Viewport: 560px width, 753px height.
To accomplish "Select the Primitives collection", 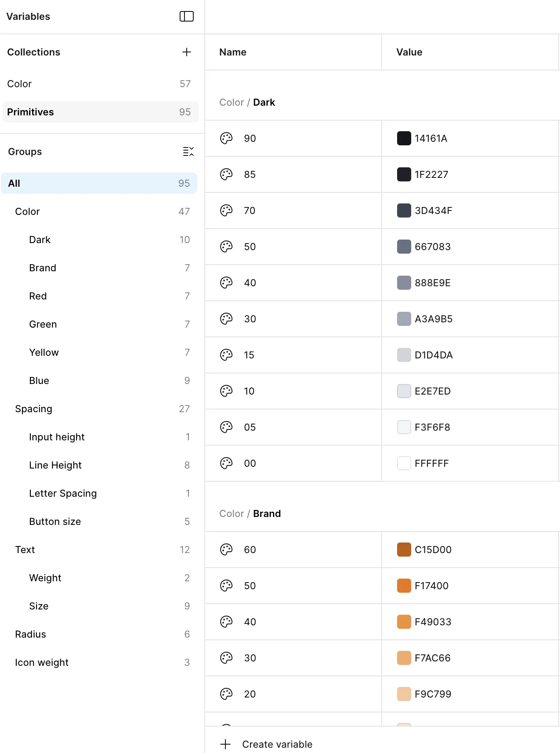I will coord(100,112).
